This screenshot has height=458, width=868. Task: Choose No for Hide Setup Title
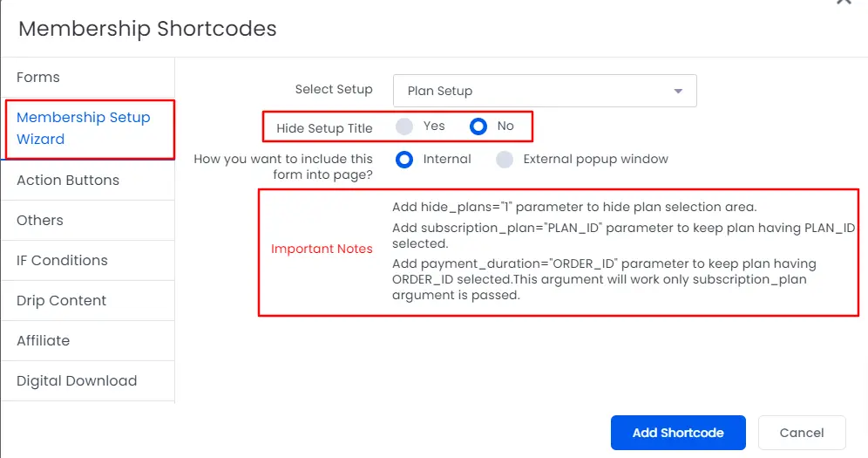tap(478, 126)
